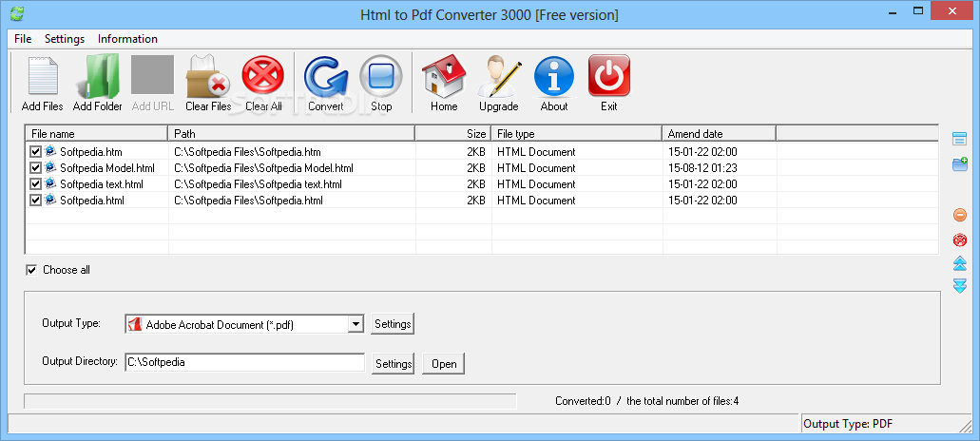Open the Information menu
980x441 pixels.
tap(127, 39)
